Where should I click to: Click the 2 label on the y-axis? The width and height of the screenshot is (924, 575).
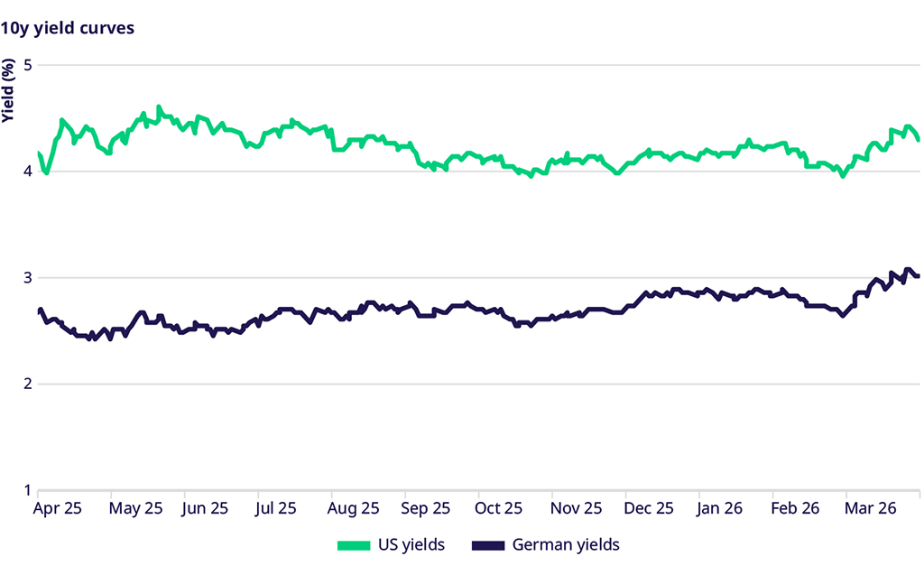click(x=28, y=385)
